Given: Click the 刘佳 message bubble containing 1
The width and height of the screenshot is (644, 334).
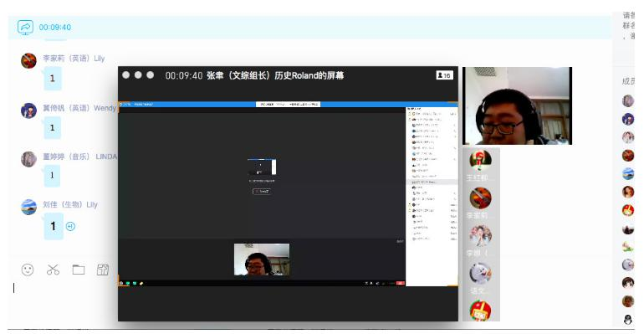Looking at the screenshot, I should [54, 226].
